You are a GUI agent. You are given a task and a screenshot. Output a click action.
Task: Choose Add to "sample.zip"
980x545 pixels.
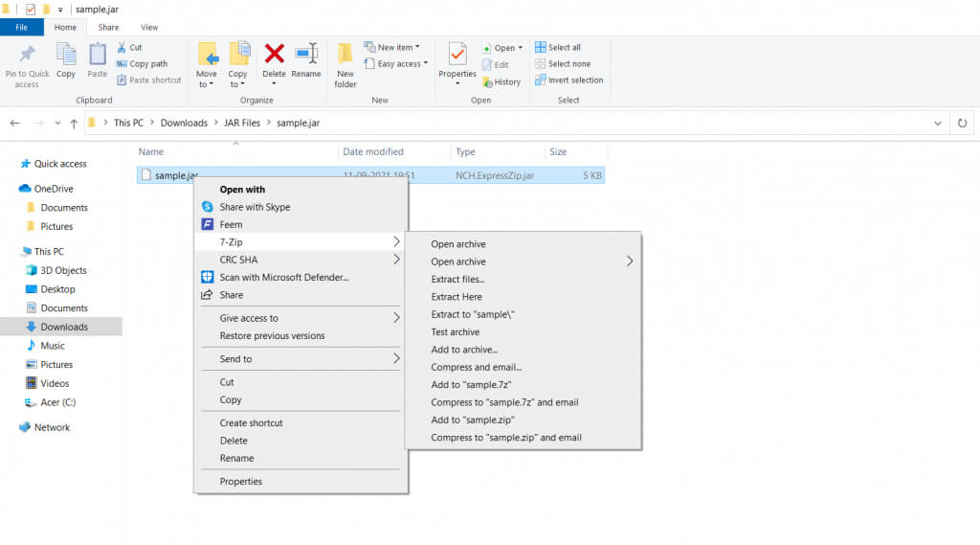[x=523, y=420]
